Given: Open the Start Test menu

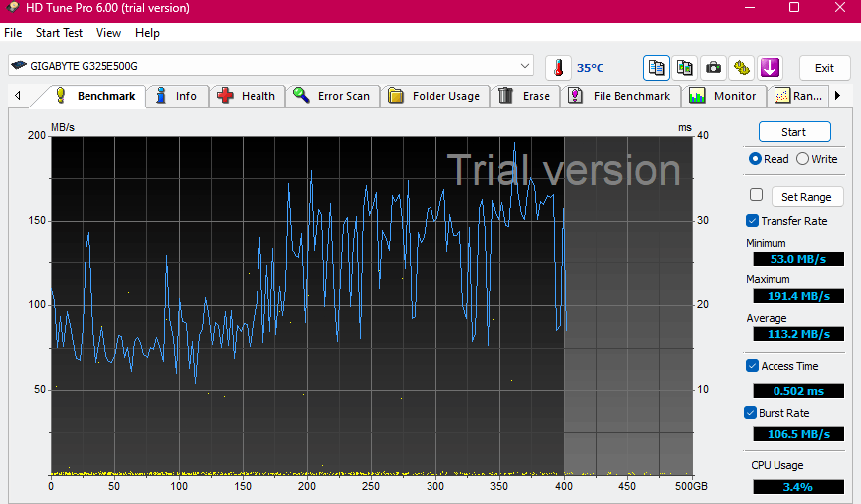Looking at the screenshot, I should pyautogui.click(x=59, y=33).
